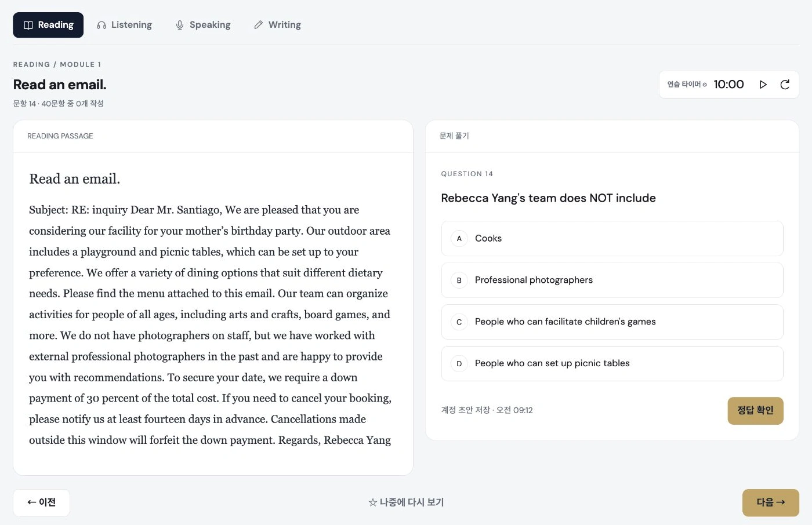Image resolution: width=812 pixels, height=525 pixels.
Task: Return to previous question with 이전 button
Action: pos(41,502)
